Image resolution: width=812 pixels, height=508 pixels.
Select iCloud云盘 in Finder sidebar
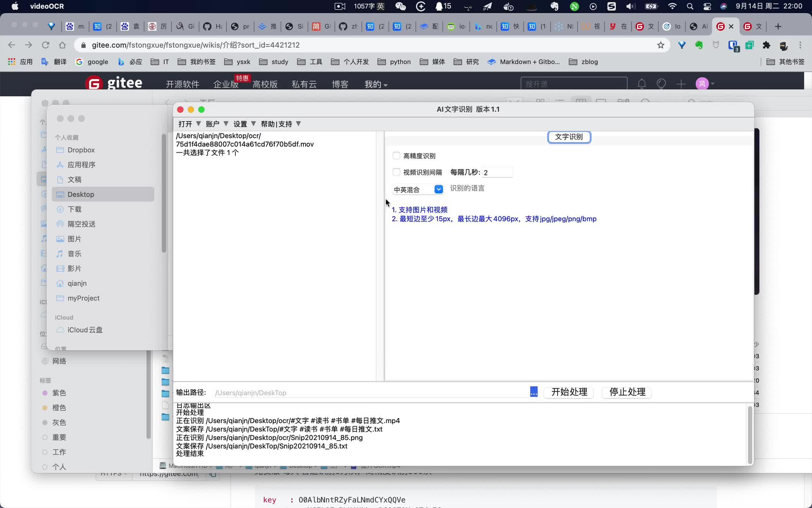point(103,330)
